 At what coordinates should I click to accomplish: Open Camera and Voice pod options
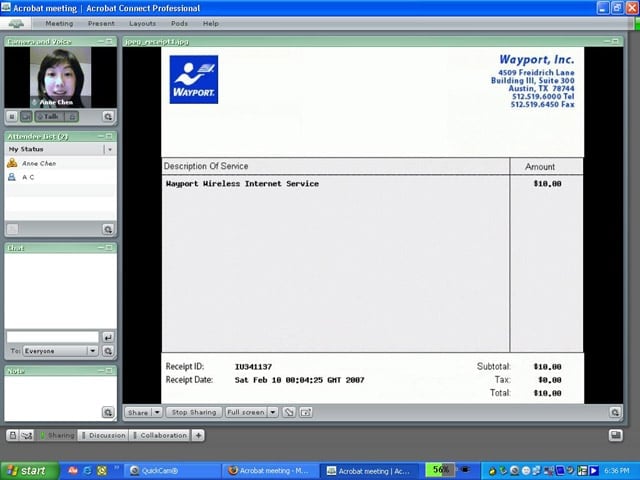108,117
